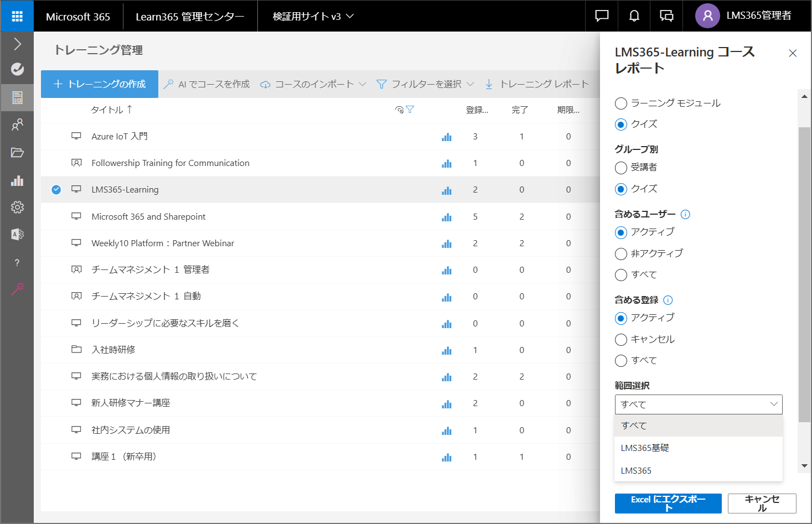Click Excel にエクスポート button

coord(668,504)
